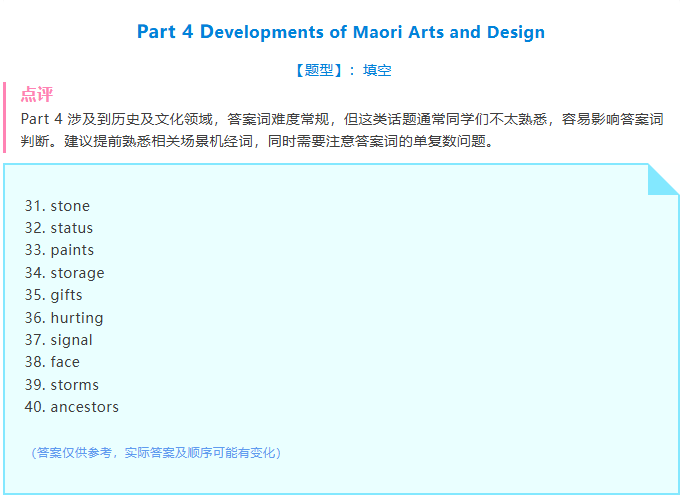
Task: Select the pink 点评 heading
Action: click(x=36, y=95)
